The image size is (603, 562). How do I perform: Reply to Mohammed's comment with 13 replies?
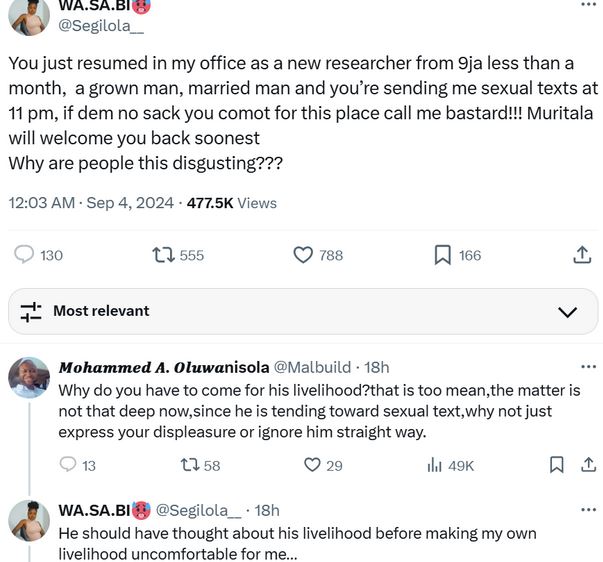click(x=68, y=465)
